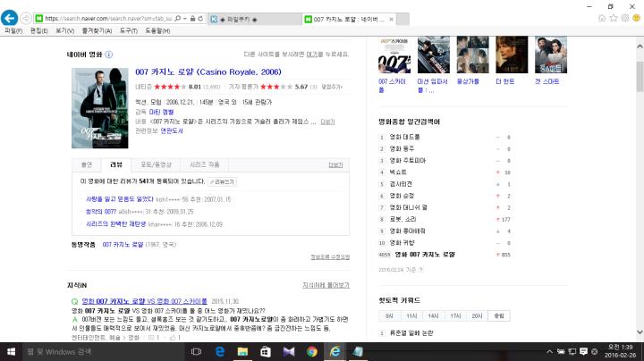Select the 11시 hot topic time tab
The image size is (644, 361).
click(411, 316)
